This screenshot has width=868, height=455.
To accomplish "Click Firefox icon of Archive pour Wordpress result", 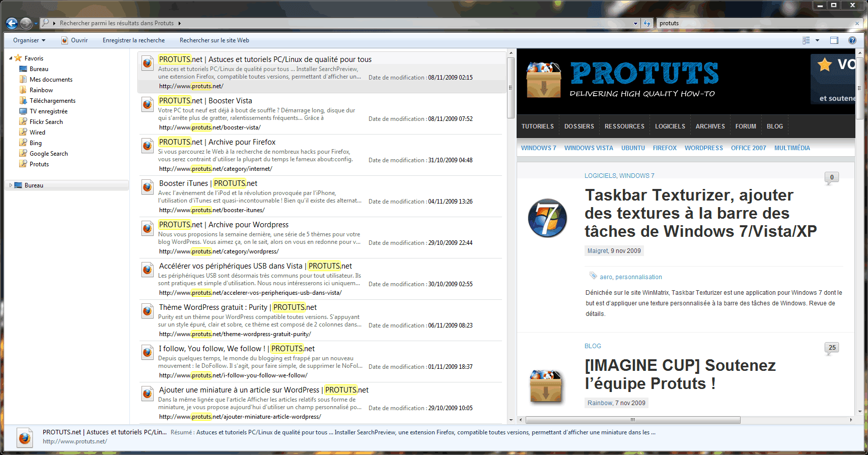I will click(x=148, y=228).
